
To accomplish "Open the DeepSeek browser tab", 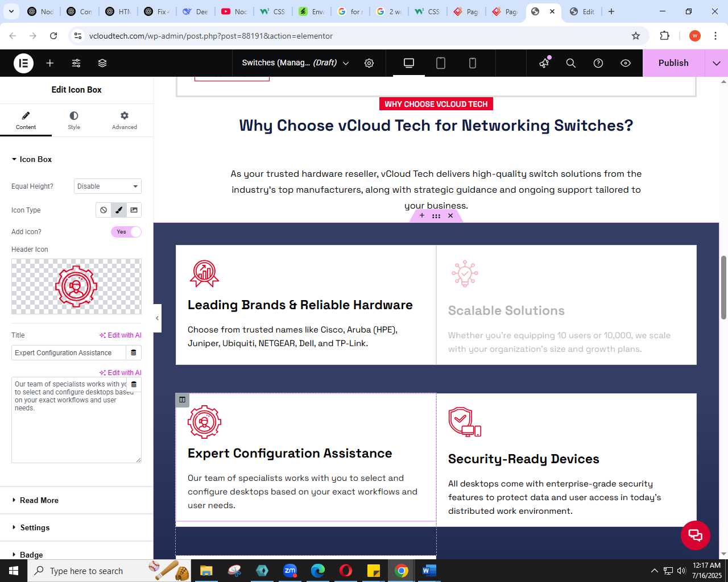I will (196, 11).
